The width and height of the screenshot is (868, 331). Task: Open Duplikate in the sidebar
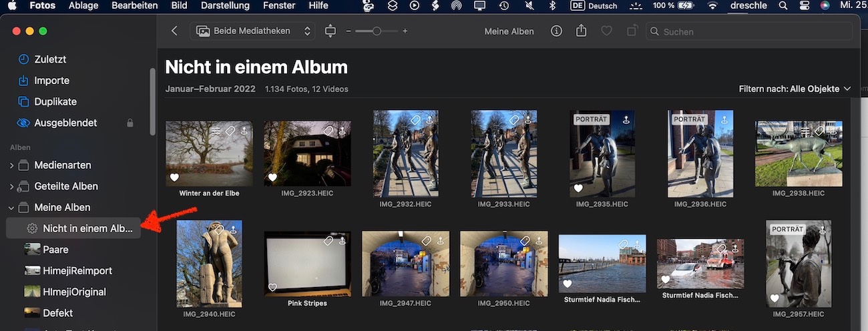pos(55,102)
